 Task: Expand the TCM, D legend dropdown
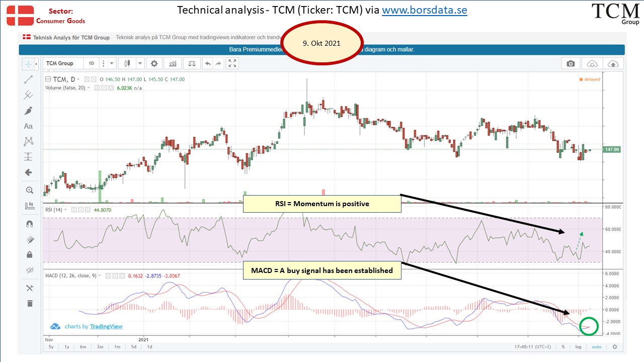tap(79, 79)
